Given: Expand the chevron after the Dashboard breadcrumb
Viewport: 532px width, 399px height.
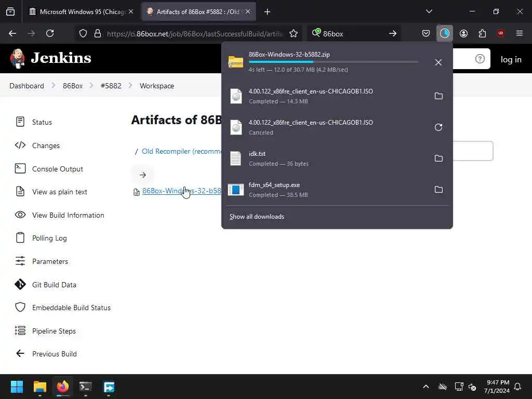Looking at the screenshot, I should click(x=54, y=86).
